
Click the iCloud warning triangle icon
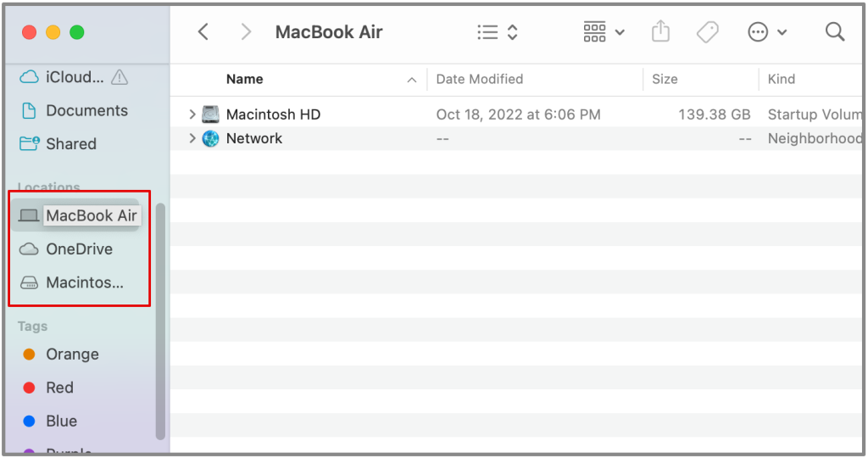coord(119,77)
